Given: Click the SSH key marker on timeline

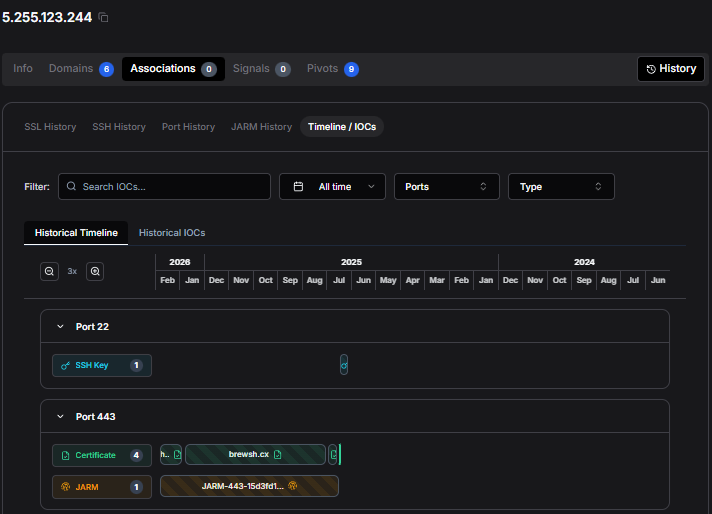Looking at the screenshot, I should click(x=344, y=365).
